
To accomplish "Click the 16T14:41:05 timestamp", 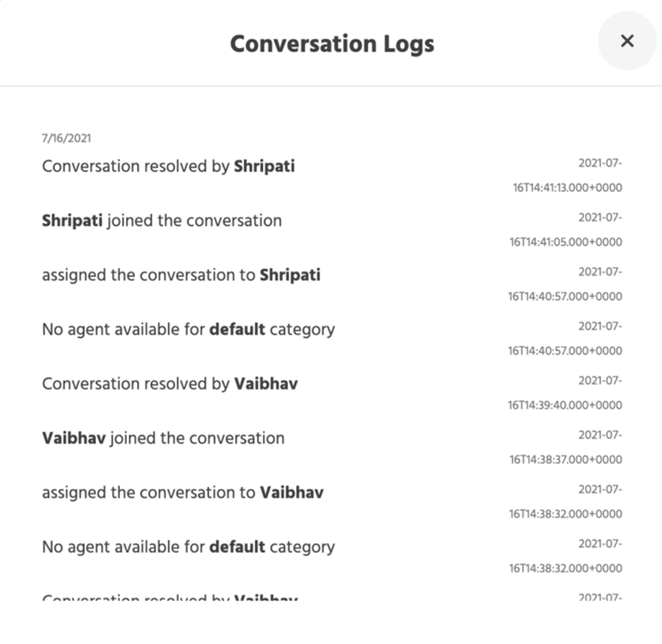I will tap(566, 242).
